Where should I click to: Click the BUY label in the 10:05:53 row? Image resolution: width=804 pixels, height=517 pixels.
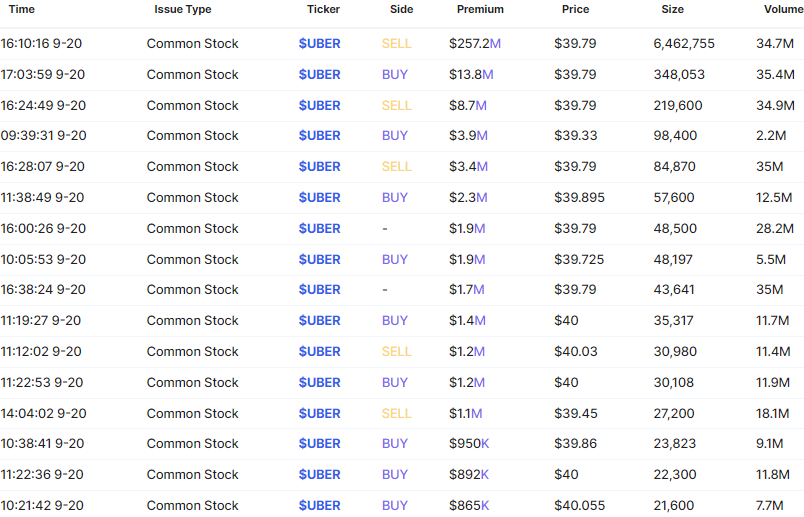tap(395, 260)
